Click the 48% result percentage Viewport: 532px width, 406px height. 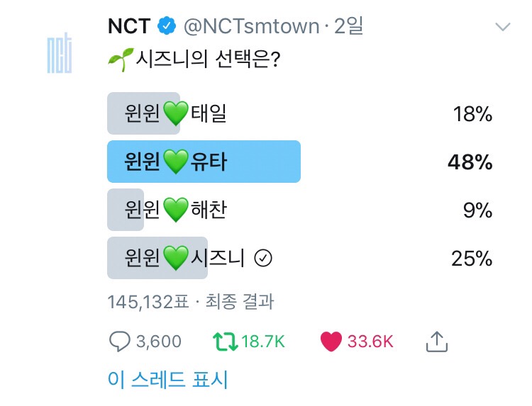click(x=470, y=162)
